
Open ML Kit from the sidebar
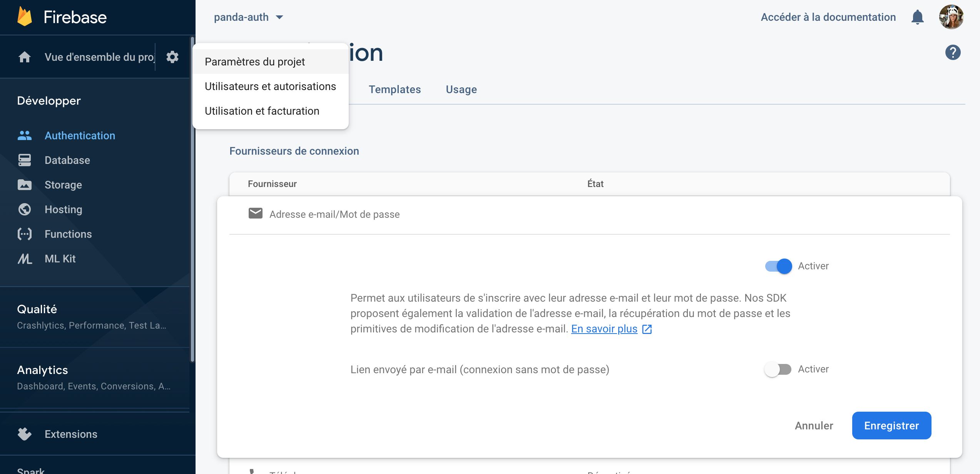coord(25,259)
